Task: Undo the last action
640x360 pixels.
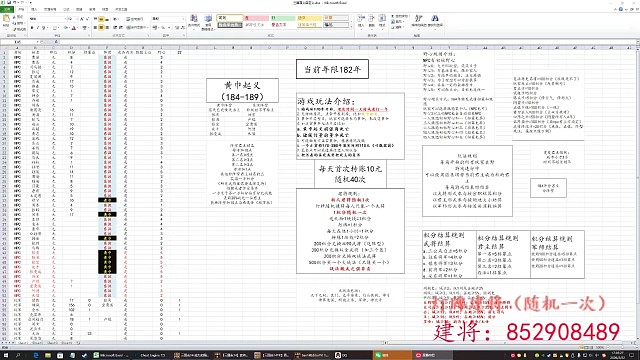Action: pos(15,2)
